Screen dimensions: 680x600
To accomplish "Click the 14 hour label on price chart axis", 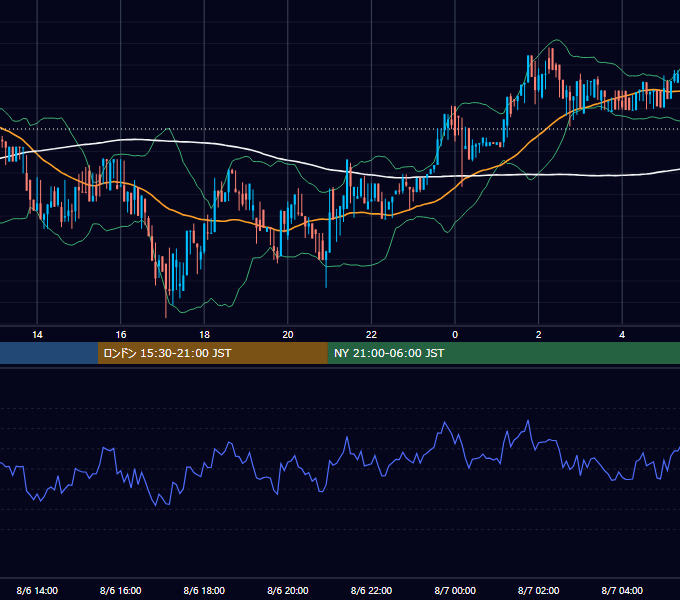I will pos(37,335).
